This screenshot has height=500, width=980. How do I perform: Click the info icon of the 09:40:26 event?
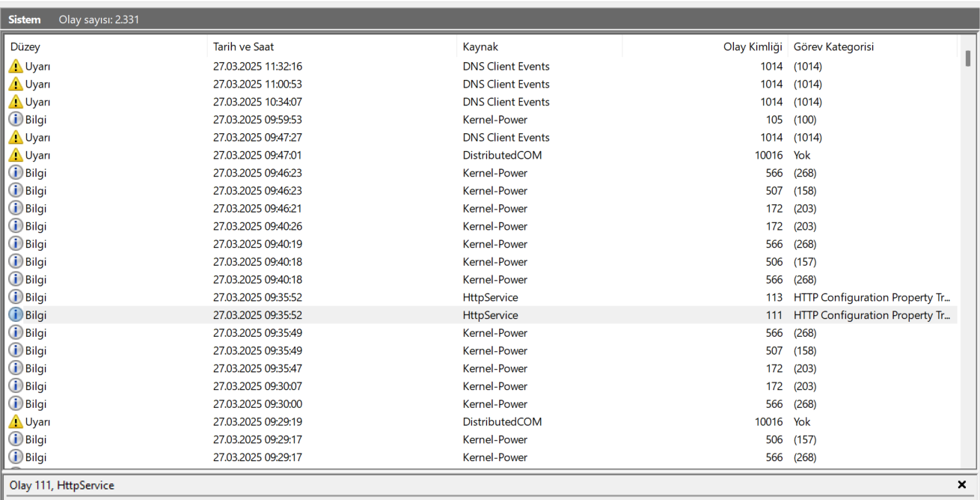coord(16,227)
